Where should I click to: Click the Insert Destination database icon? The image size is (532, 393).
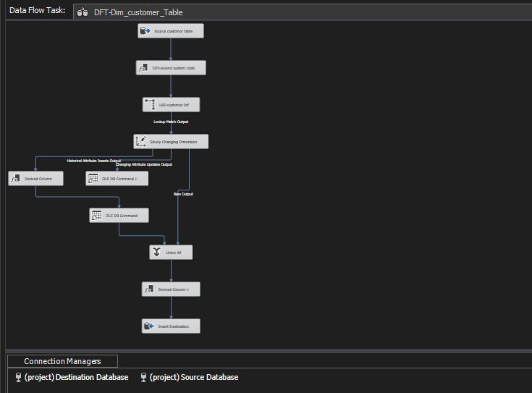click(x=149, y=326)
